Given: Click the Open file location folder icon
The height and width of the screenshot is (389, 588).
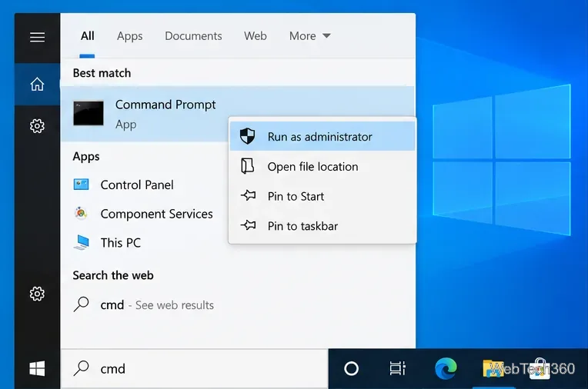Looking at the screenshot, I should [x=248, y=166].
